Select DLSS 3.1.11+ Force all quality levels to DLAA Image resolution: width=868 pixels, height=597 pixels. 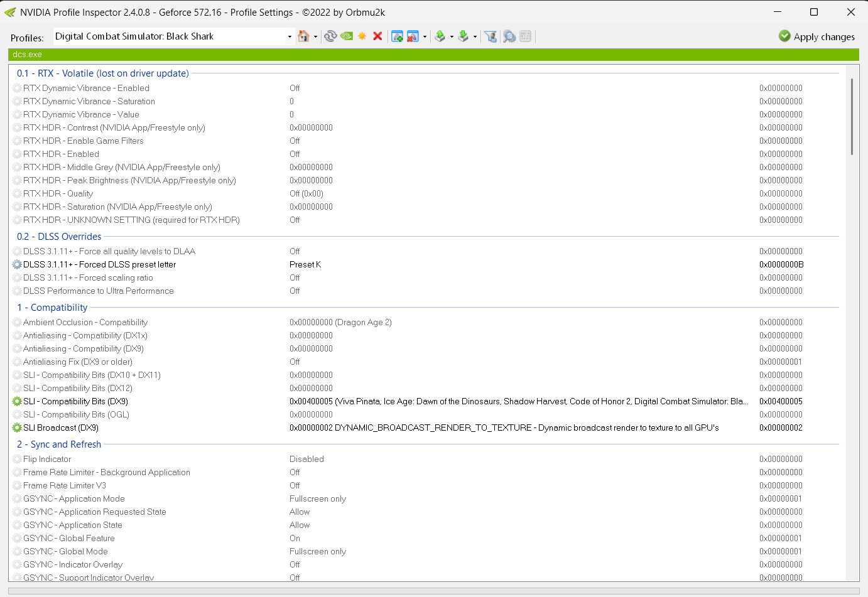pyautogui.click(x=109, y=252)
